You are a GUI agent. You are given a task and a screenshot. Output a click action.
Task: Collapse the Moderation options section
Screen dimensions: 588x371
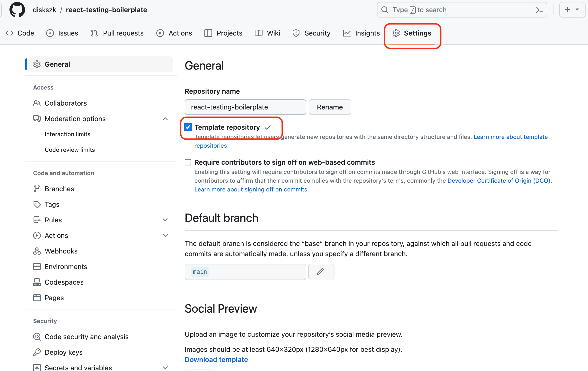tap(165, 119)
